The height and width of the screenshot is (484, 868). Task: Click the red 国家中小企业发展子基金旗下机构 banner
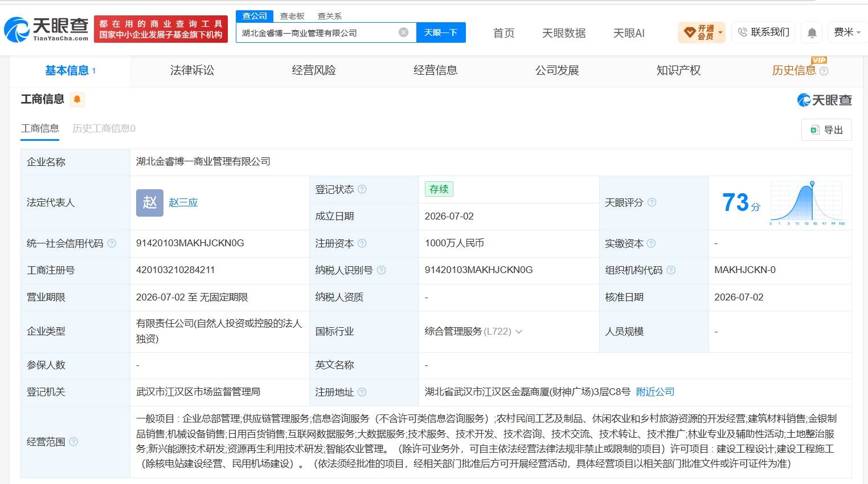click(161, 30)
